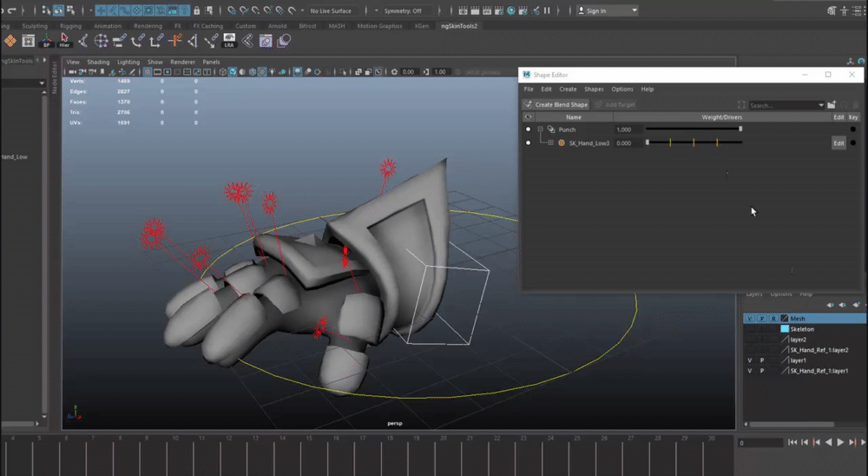Image resolution: width=868 pixels, height=476 pixels.
Task: Toggle V visibility on the Mesh layer
Action: point(750,319)
